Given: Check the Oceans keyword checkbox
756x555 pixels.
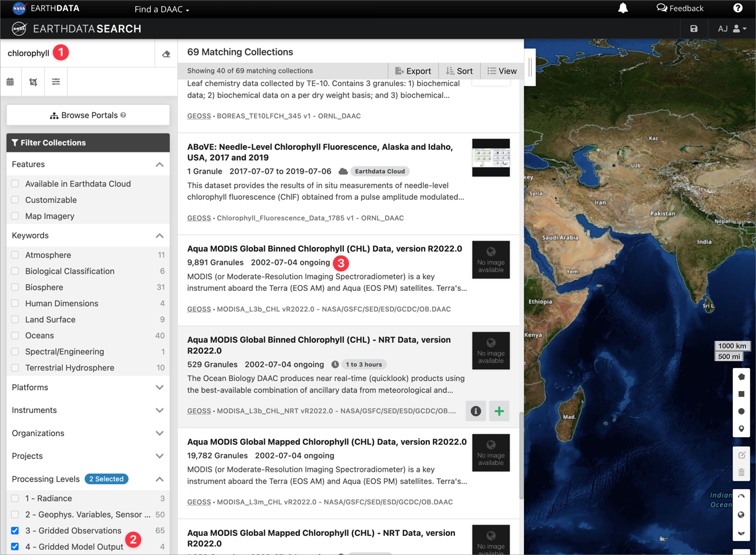Looking at the screenshot, I should (x=16, y=336).
